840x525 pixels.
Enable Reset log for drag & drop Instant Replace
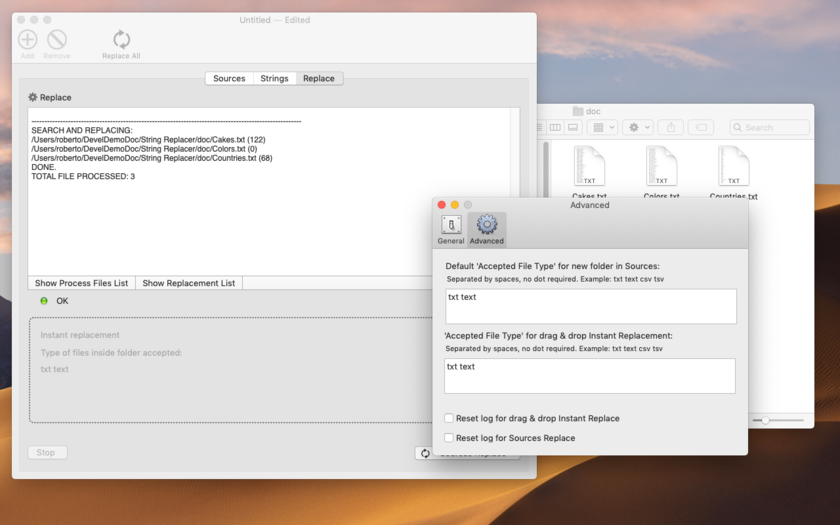click(x=449, y=418)
